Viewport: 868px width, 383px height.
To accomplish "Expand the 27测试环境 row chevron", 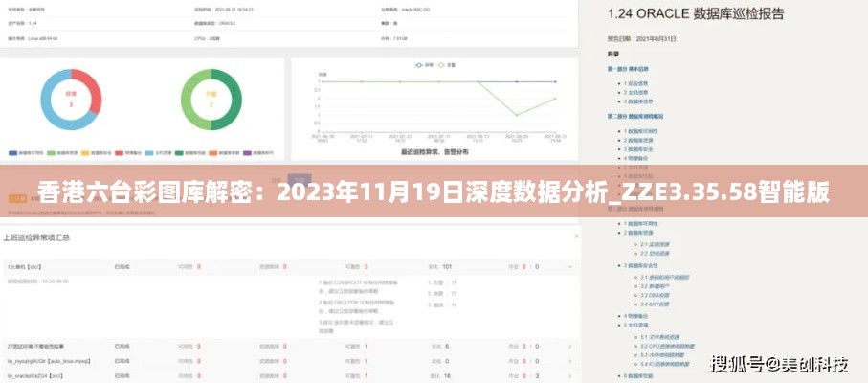I will tap(570, 347).
